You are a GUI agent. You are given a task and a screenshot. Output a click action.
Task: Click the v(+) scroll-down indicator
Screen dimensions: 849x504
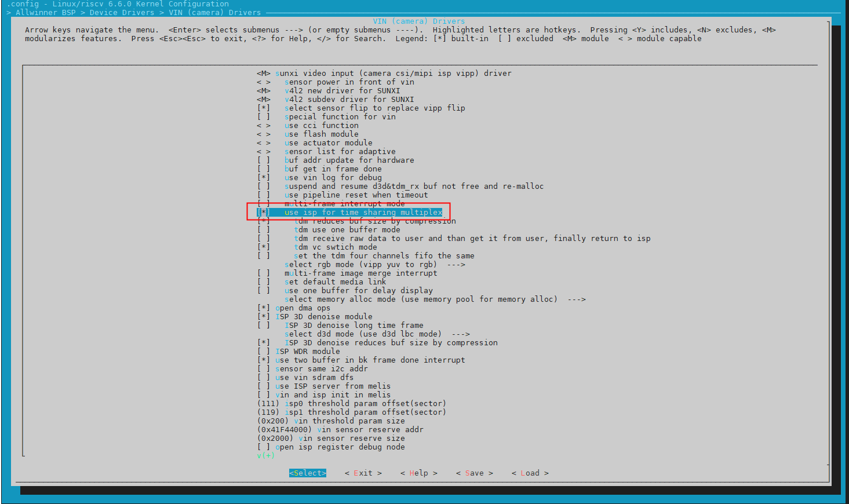pos(265,456)
